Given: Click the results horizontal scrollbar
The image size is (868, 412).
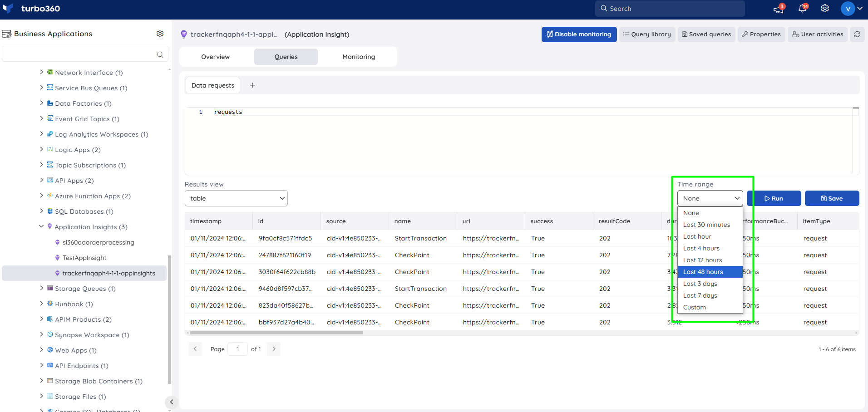Looking at the screenshot, I should pyautogui.click(x=277, y=333).
